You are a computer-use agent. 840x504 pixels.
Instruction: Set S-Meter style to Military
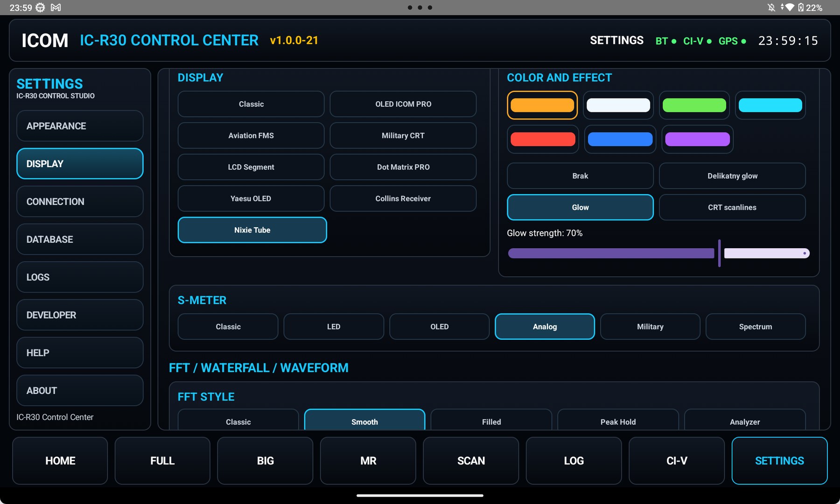click(650, 327)
